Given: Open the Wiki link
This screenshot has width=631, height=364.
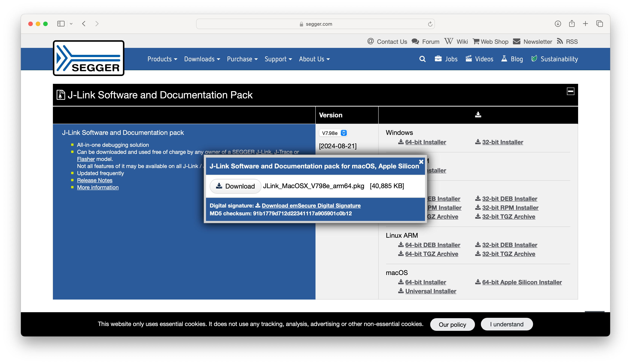Looking at the screenshot, I should (456, 42).
